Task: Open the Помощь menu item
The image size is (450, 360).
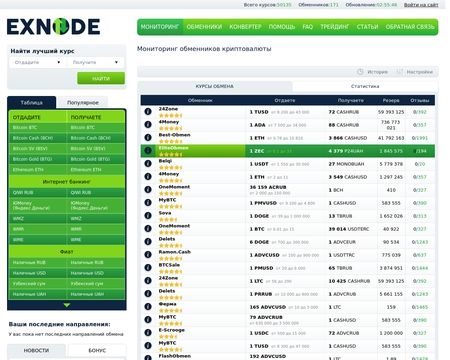Action: [282, 27]
